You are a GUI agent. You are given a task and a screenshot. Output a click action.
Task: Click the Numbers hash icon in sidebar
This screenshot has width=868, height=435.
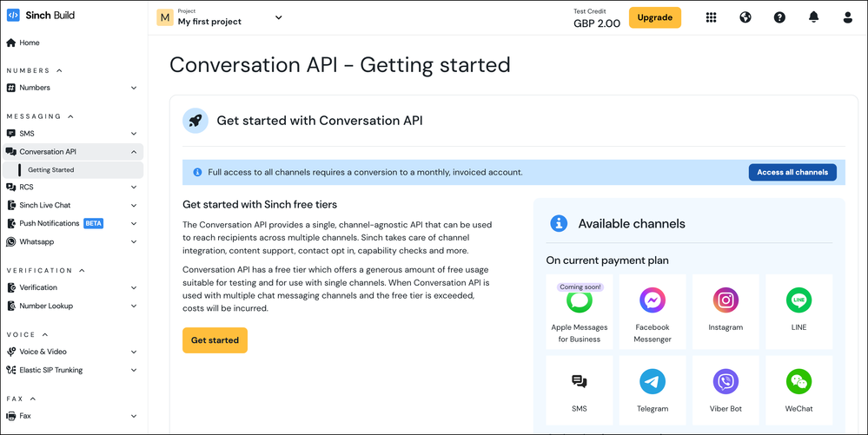click(11, 88)
